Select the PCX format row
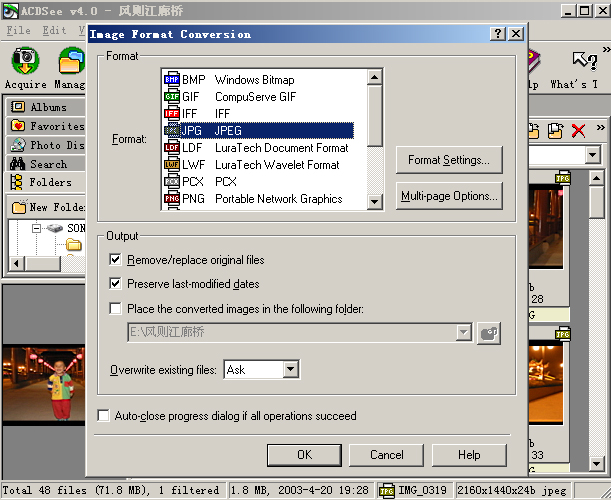This screenshot has height=500, width=611. (x=259, y=182)
